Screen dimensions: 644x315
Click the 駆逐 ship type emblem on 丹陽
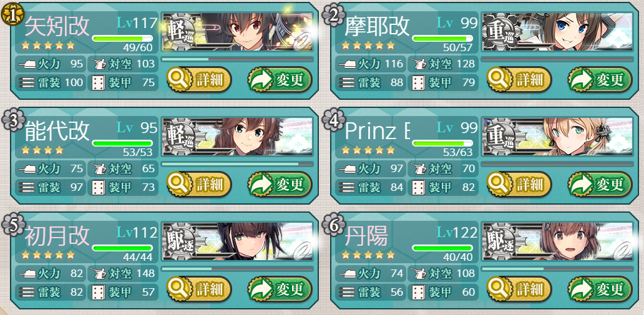coord(500,242)
